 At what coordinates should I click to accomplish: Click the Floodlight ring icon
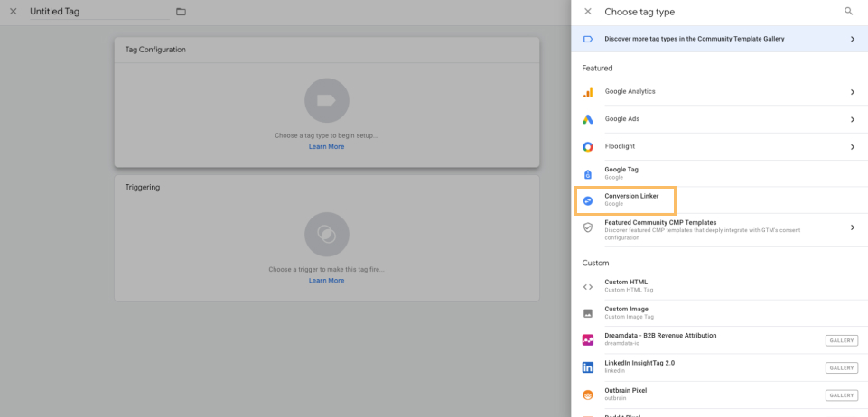(588, 146)
